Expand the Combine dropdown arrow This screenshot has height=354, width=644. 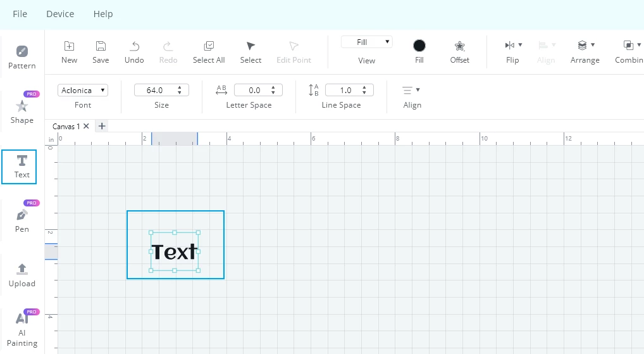click(639, 45)
